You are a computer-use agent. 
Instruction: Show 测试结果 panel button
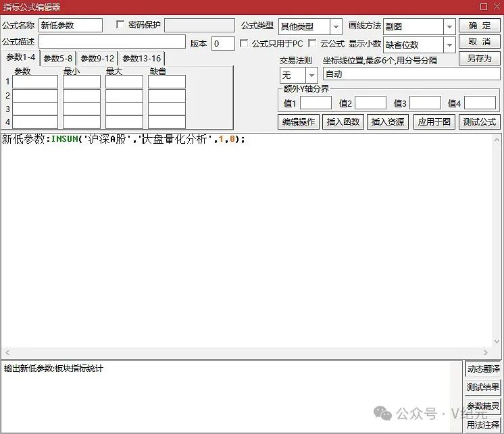[x=483, y=387]
